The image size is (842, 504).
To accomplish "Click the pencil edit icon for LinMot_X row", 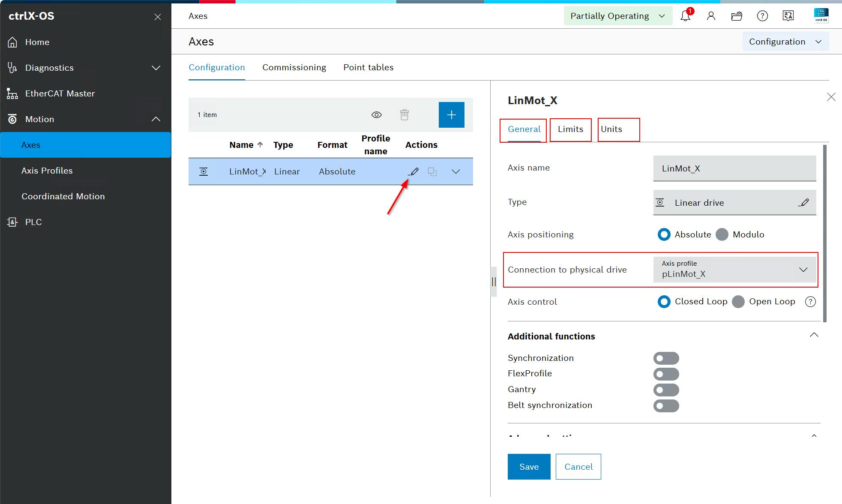I will pos(414,172).
